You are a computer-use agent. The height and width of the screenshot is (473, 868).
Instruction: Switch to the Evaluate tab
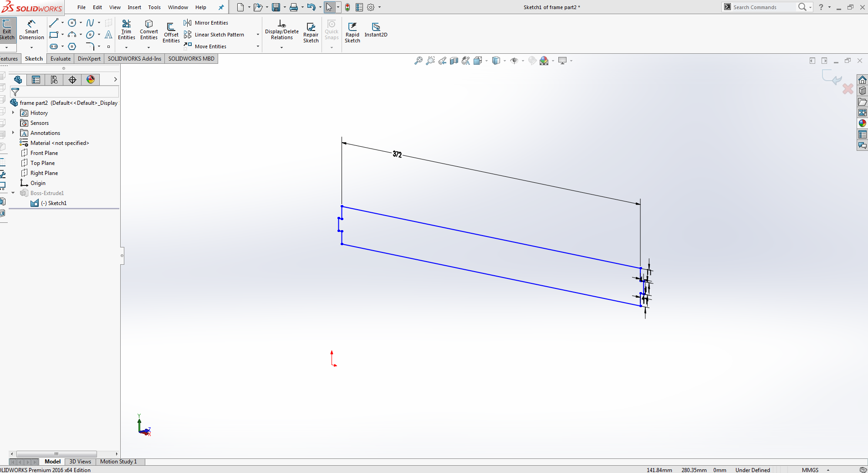pos(61,59)
